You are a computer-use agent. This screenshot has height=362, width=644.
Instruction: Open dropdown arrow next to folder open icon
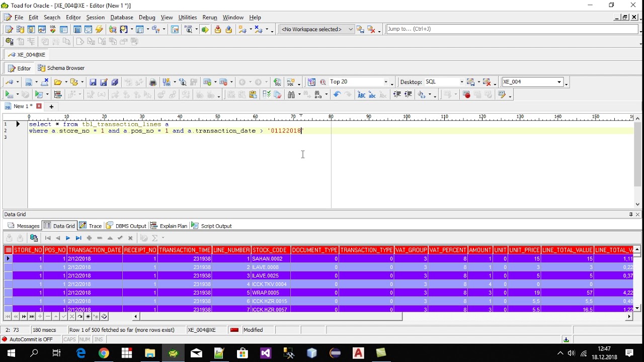(65, 82)
